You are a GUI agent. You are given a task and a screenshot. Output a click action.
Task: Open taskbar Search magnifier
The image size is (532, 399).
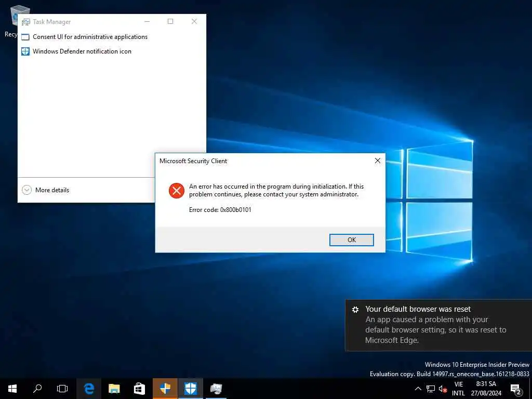click(37, 389)
